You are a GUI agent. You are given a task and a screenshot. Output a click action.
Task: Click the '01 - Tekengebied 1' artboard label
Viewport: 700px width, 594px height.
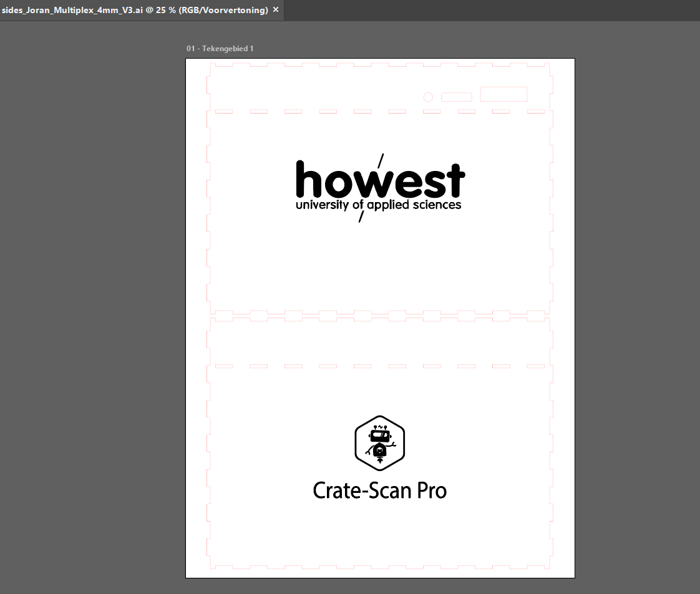[220, 48]
